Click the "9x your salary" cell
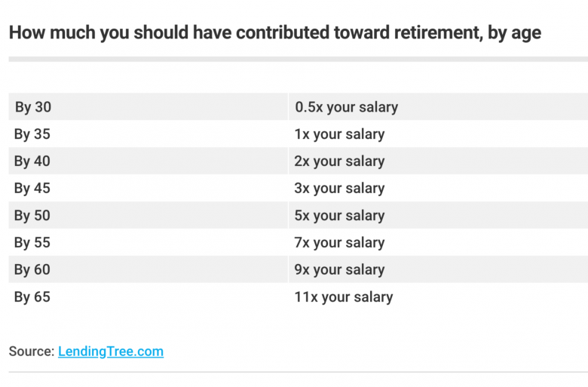 339,270
